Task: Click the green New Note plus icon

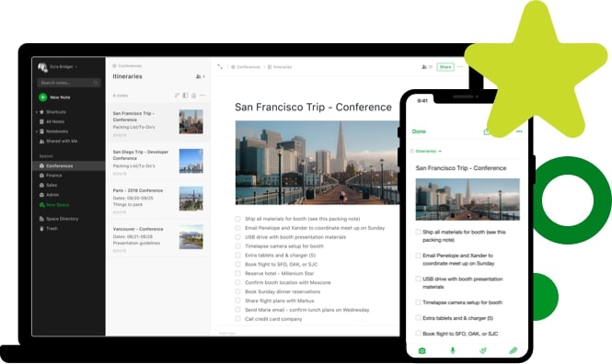Action: tap(42, 97)
